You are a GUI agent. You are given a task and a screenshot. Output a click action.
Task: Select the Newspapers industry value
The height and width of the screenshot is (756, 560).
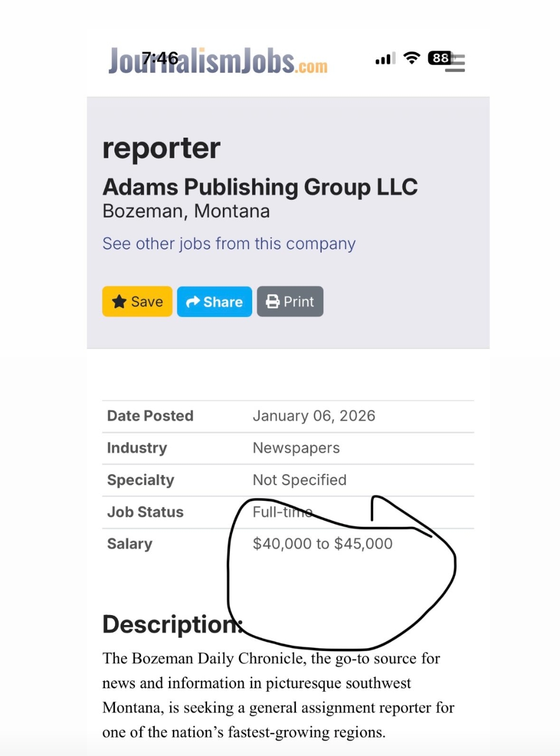(296, 448)
